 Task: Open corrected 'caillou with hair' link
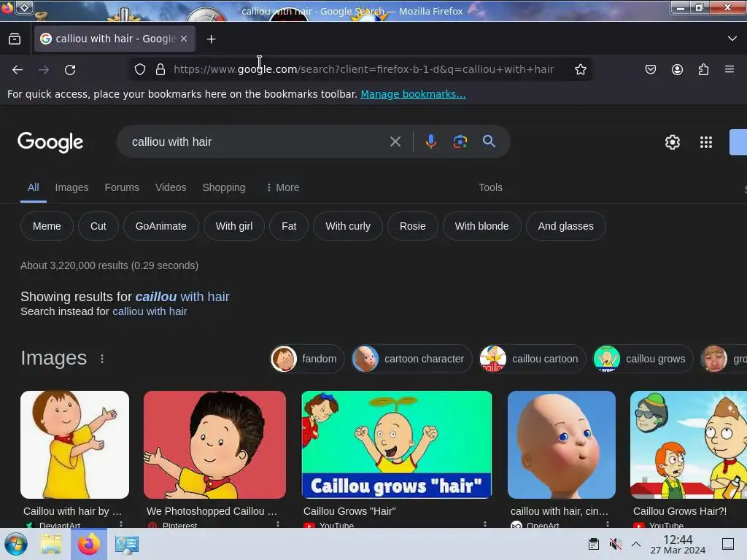click(182, 297)
